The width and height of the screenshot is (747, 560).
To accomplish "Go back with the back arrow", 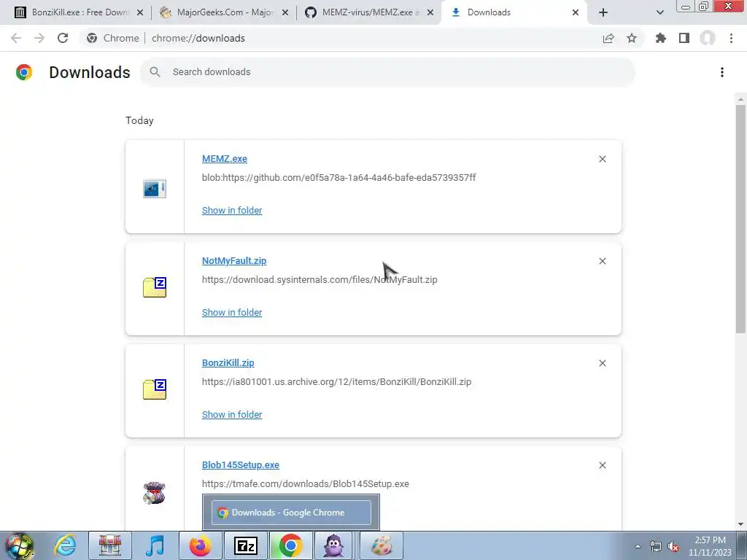I will pyautogui.click(x=16, y=38).
